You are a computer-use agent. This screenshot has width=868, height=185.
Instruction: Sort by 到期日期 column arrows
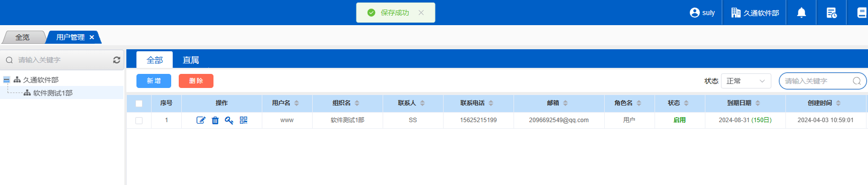point(758,103)
